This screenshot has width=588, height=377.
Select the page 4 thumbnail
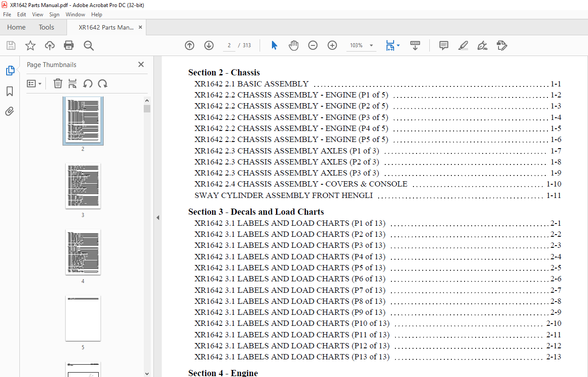pos(83,252)
